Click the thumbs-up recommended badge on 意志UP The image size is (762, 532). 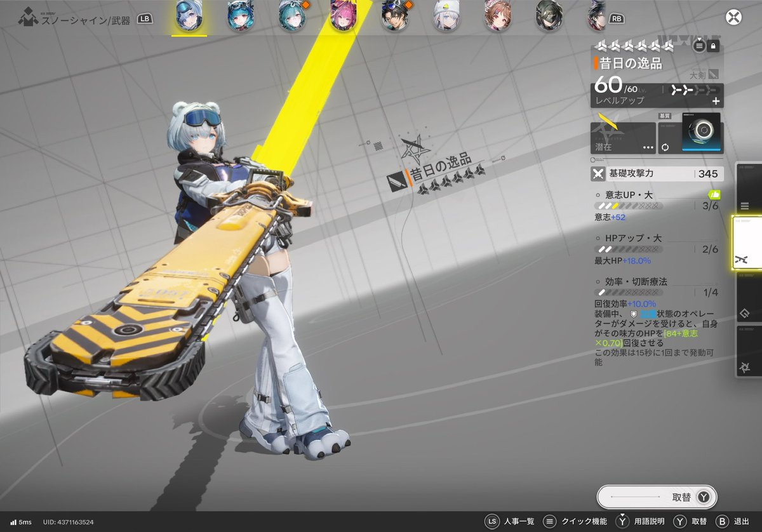point(714,194)
